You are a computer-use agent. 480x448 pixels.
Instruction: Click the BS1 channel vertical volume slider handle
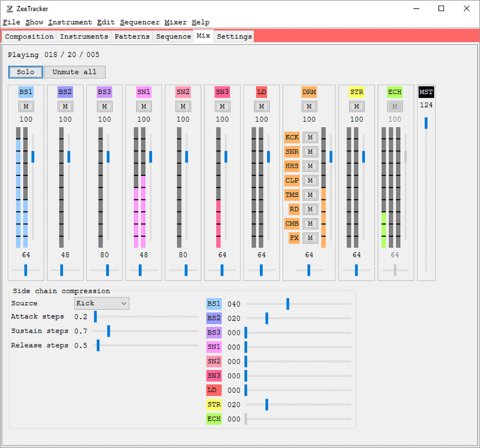[33, 156]
